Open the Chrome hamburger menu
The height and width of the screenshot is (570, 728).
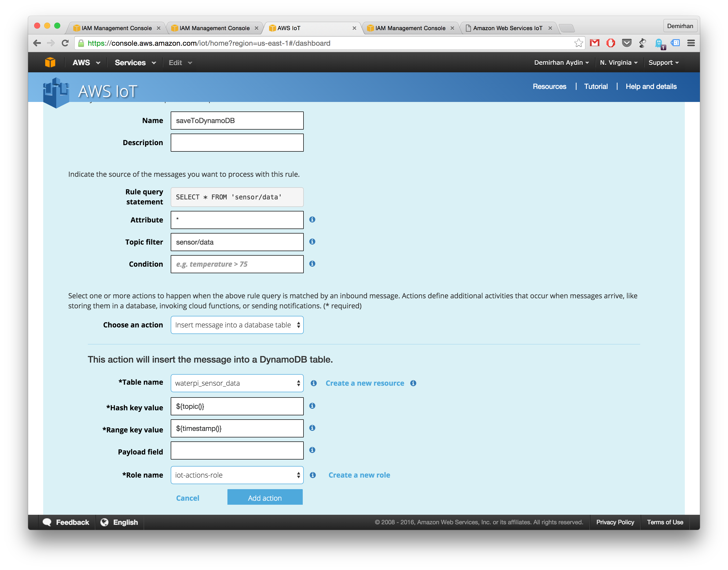coord(691,43)
